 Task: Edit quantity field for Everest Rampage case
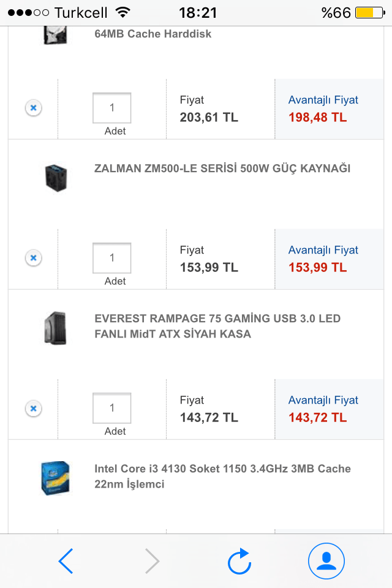111,408
